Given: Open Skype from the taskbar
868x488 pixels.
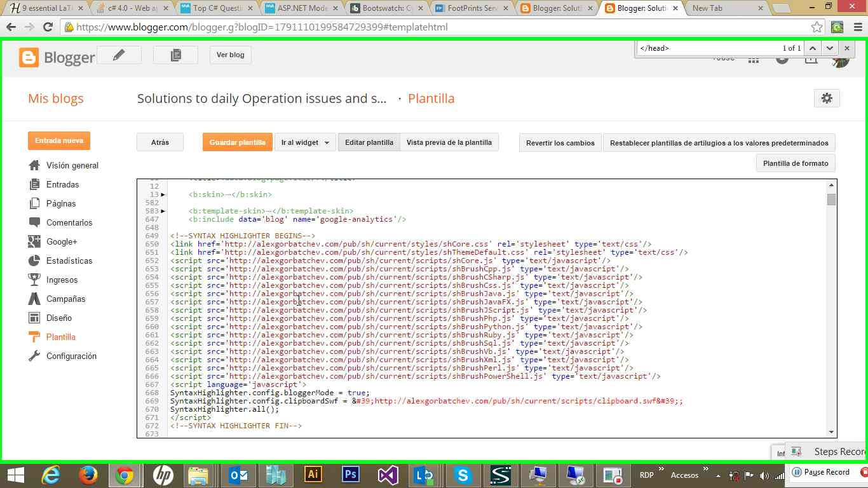Looking at the screenshot, I should coord(463,475).
